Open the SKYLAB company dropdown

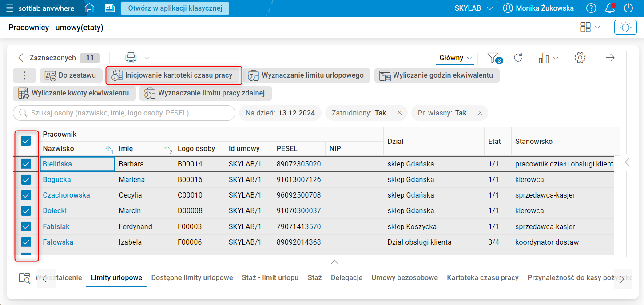[473, 8]
